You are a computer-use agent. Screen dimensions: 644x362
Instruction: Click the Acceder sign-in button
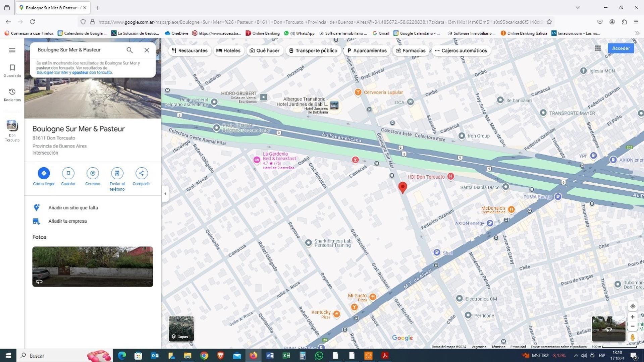click(621, 48)
